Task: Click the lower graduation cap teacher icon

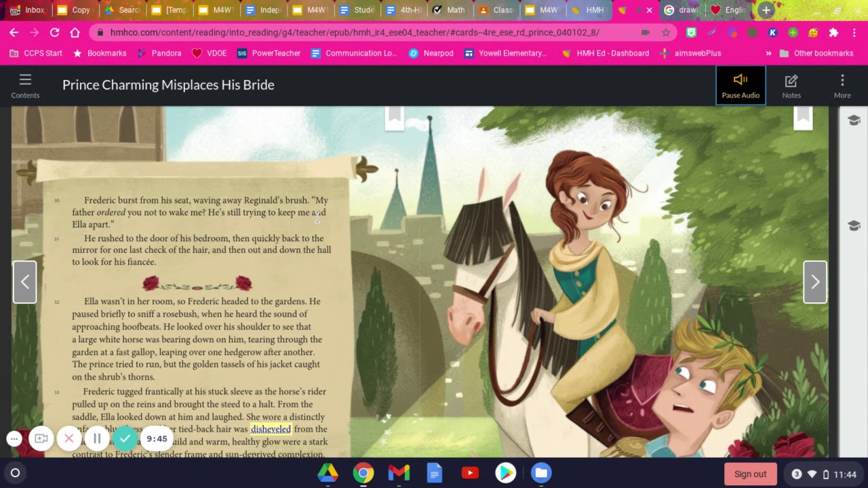Action: point(854,226)
